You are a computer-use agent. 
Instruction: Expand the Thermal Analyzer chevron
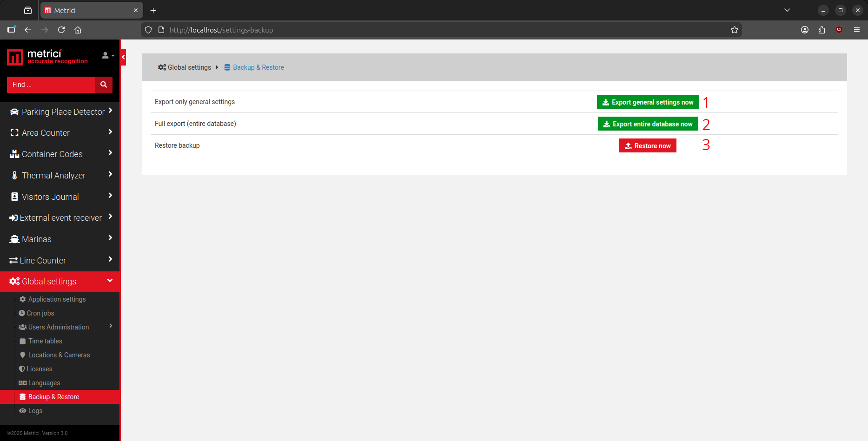[x=110, y=174]
